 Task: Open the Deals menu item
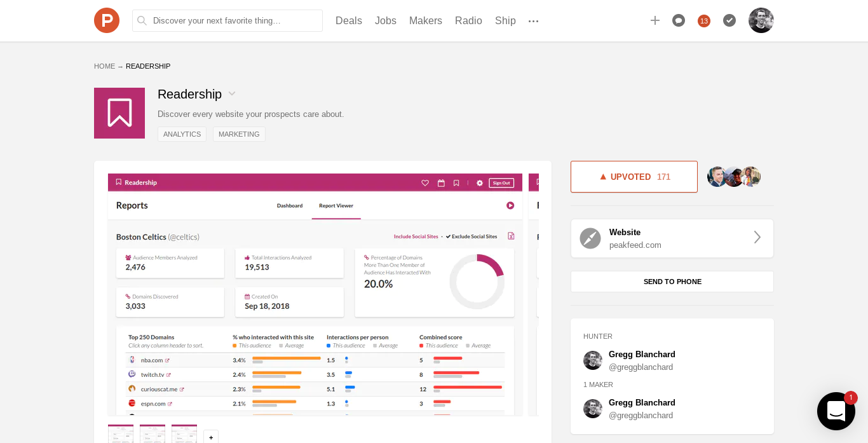point(349,20)
